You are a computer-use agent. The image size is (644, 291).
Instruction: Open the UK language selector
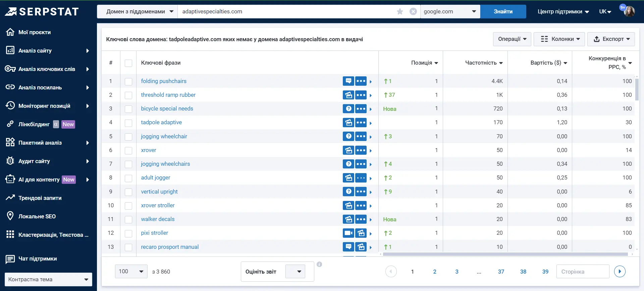[605, 12]
